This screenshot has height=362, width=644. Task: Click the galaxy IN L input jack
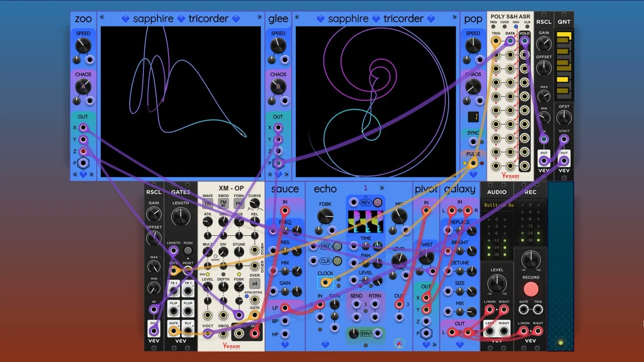pos(451,211)
